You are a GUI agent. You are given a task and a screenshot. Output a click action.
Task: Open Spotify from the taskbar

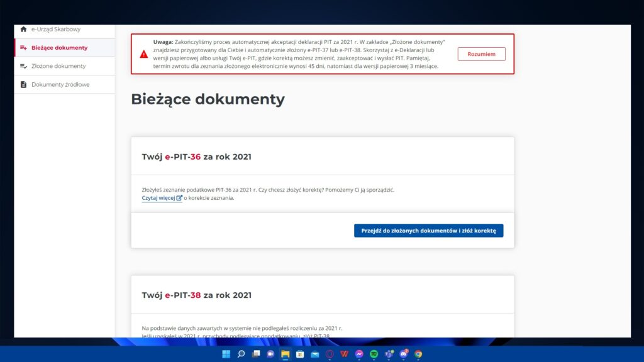[374, 354]
